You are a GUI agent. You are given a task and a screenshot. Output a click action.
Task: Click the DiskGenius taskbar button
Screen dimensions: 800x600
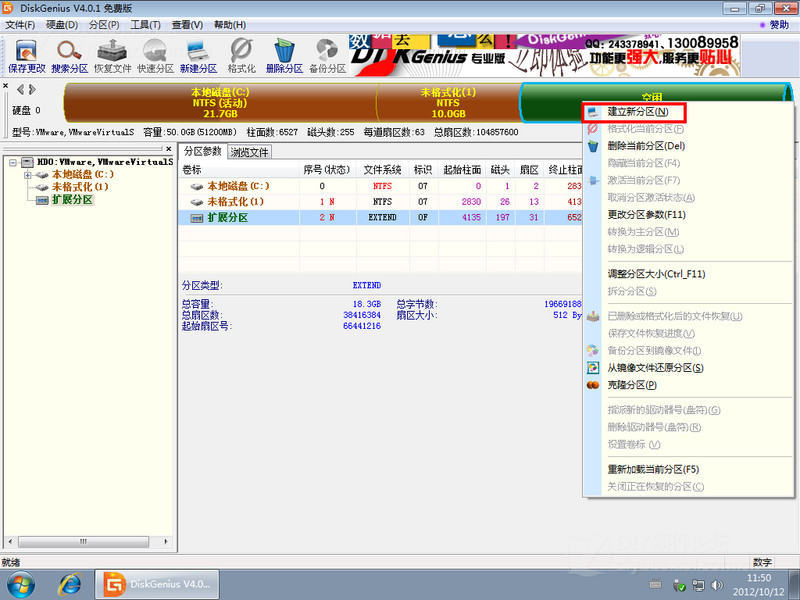tap(157, 584)
